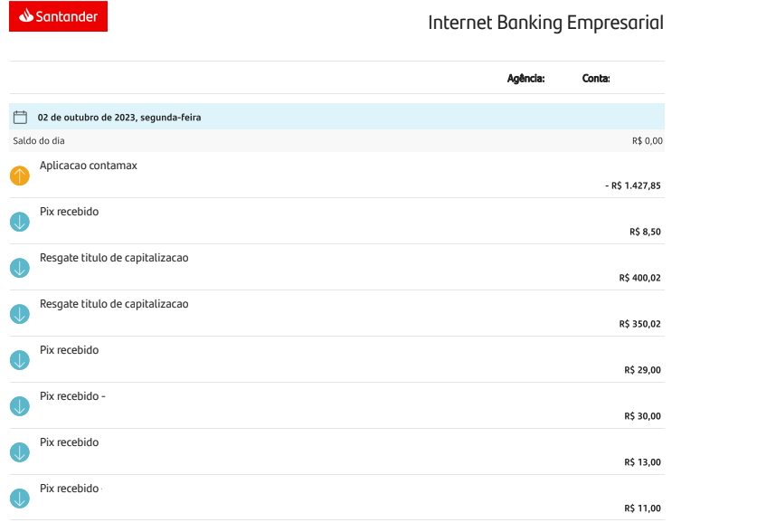Click the Agência label
This screenshot has width=757, height=532.
point(525,79)
